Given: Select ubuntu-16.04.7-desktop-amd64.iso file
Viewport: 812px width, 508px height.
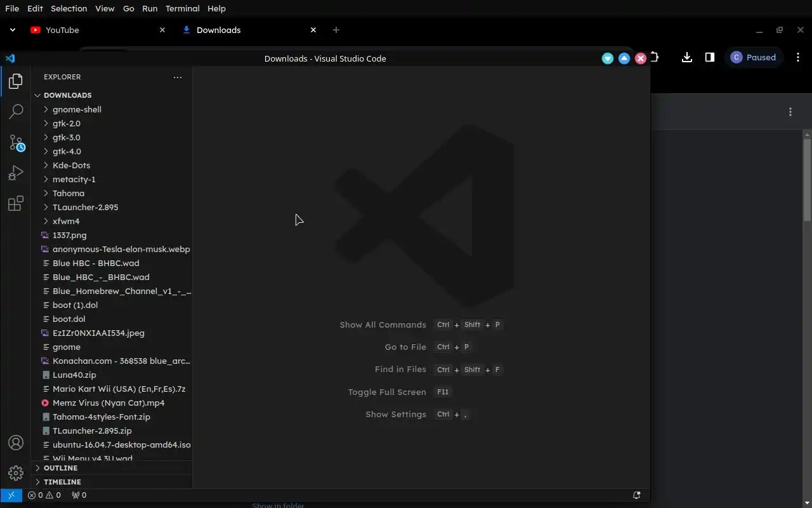Looking at the screenshot, I should (112, 444).
